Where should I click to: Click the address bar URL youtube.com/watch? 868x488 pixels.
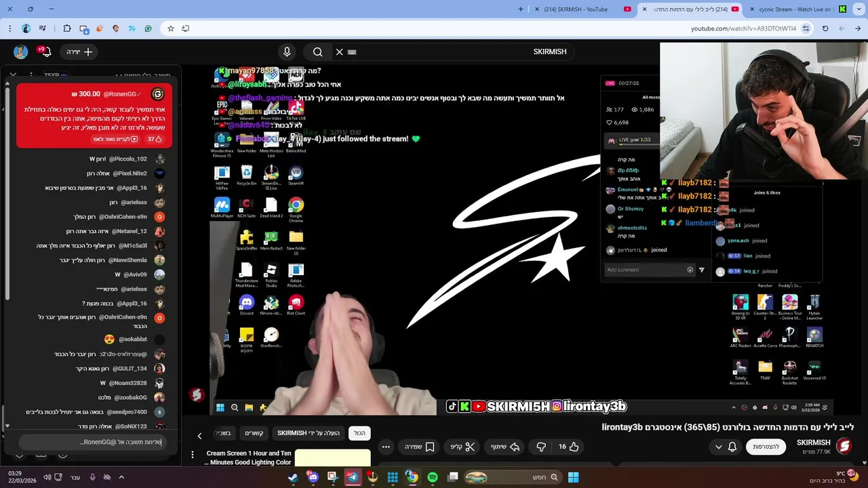[x=743, y=28]
